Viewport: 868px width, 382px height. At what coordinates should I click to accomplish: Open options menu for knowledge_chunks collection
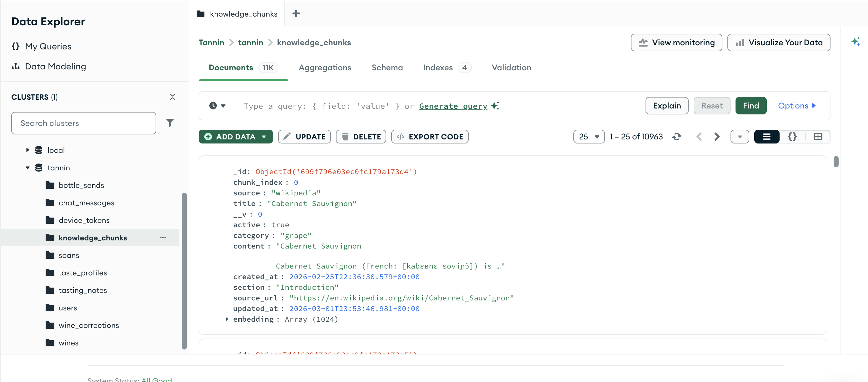(163, 238)
